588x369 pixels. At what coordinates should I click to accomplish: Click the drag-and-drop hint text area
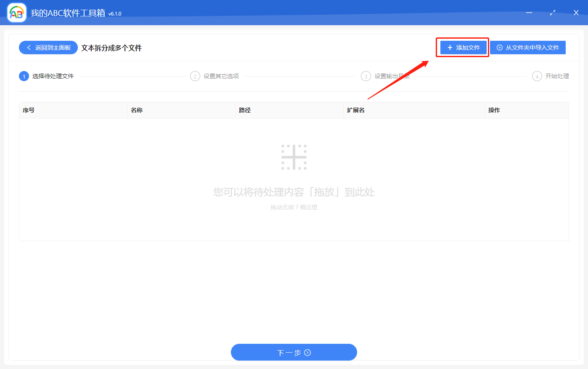coord(294,192)
